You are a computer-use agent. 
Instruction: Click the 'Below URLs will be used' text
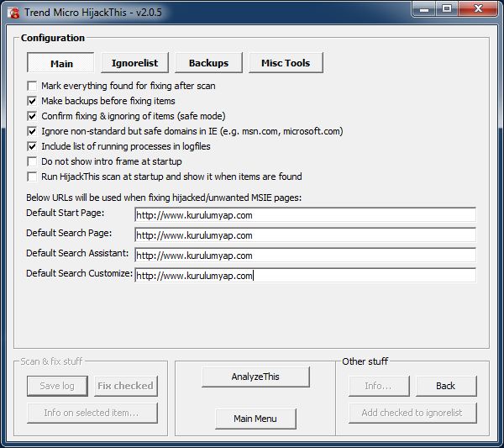[x=164, y=198]
